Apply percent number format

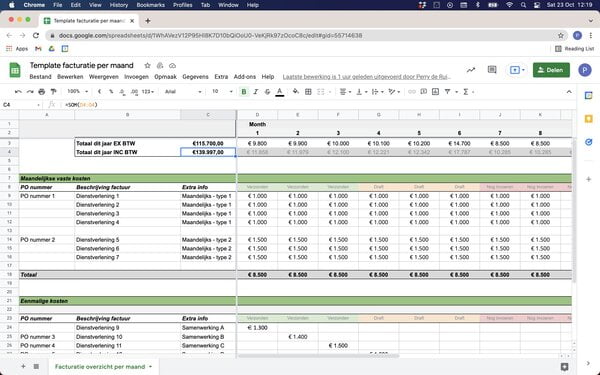click(x=111, y=92)
